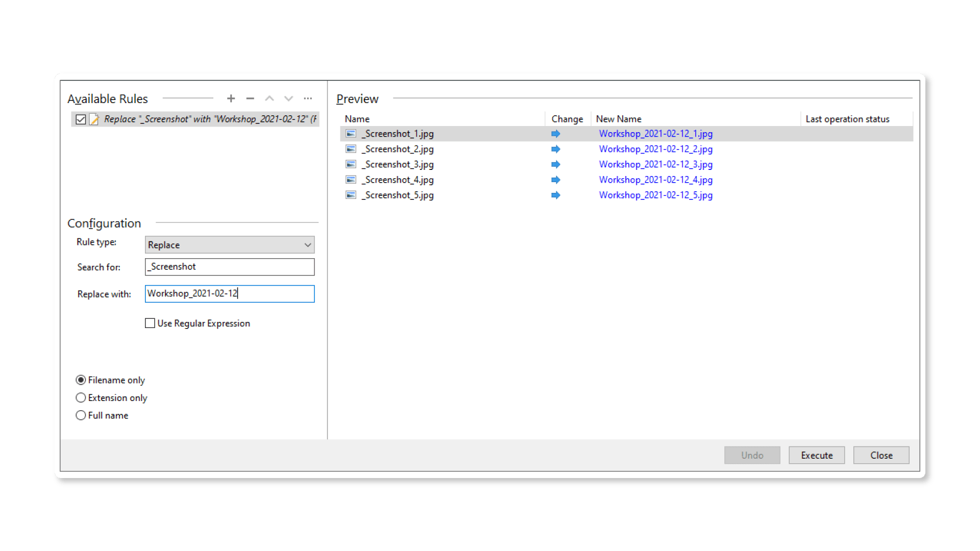Open the Rule type dropdown
This screenshot has height=551, width=980.
[230, 245]
